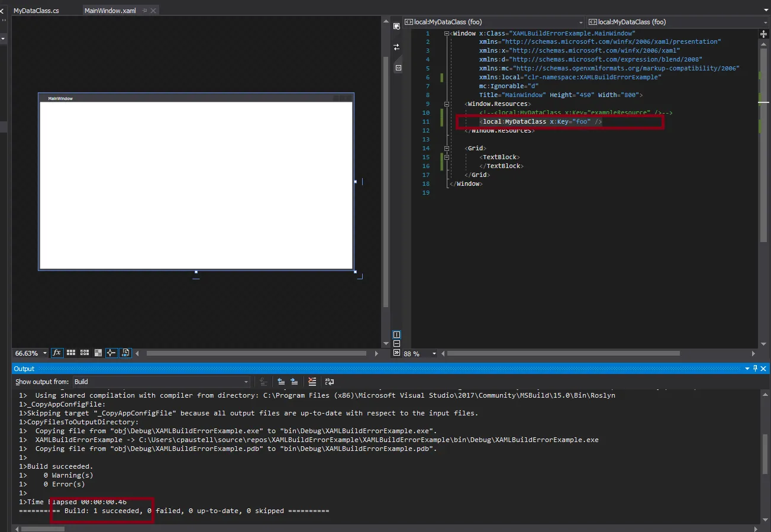Toggle the fx effects button in designer
Image resolution: width=771 pixels, height=532 pixels.
pos(57,353)
